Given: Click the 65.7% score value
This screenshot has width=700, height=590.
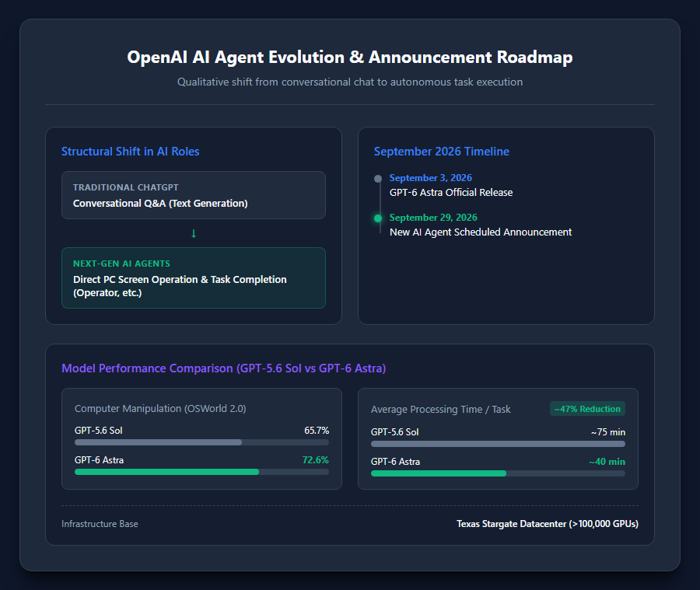Looking at the screenshot, I should tap(317, 431).
